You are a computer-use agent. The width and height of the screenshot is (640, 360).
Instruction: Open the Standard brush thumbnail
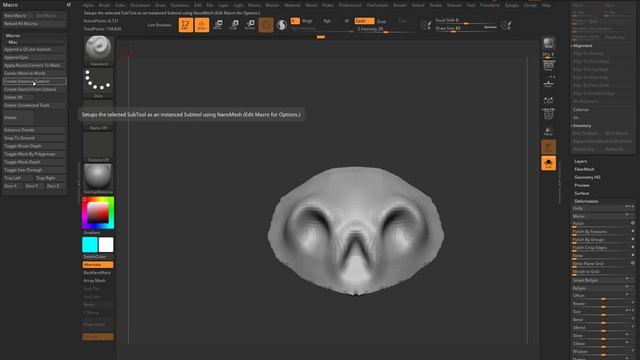(98, 51)
